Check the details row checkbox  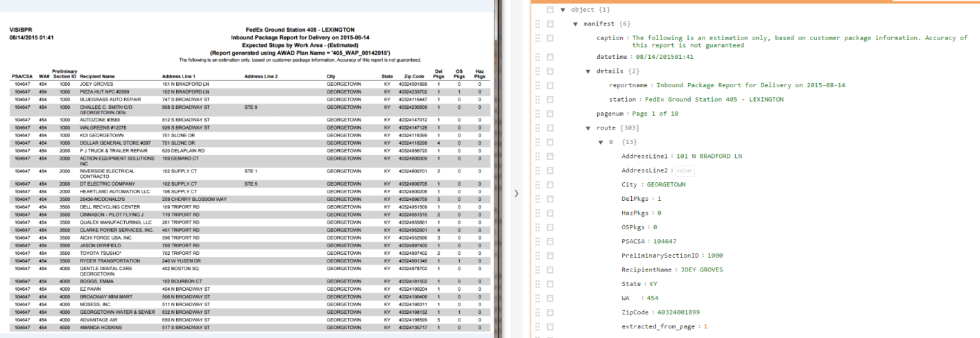(550, 71)
